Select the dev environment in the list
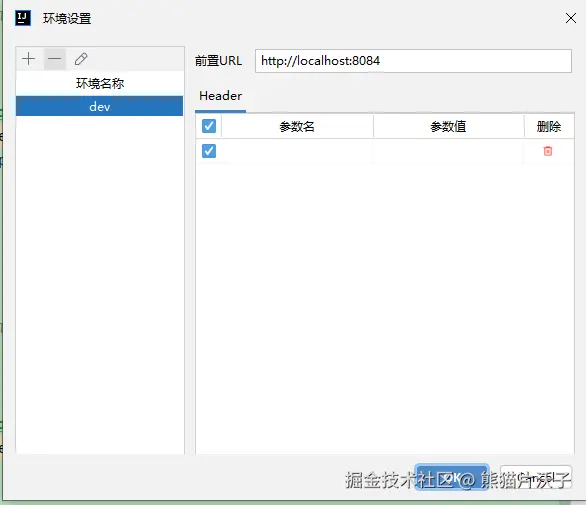 pyautogui.click(x=99, y=107)
